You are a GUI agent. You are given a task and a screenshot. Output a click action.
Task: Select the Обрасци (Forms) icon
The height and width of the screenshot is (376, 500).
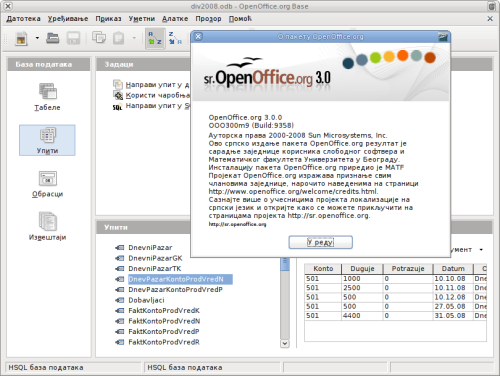coord(47,184)
